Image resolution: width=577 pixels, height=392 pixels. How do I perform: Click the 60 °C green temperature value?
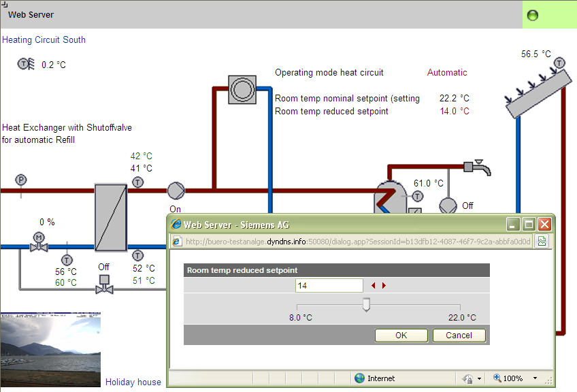point(66,282)
